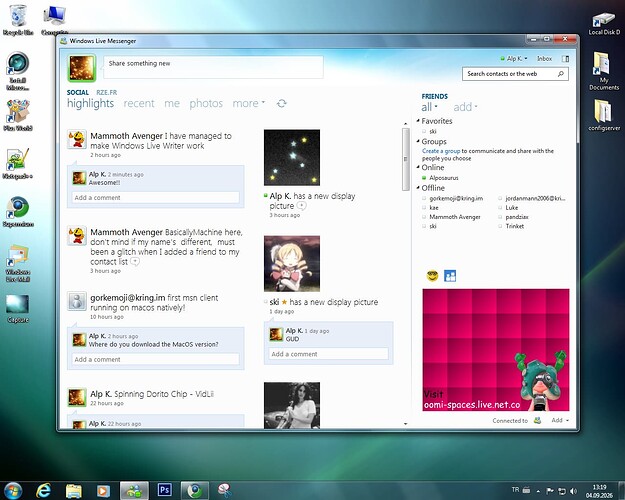The width and height of the screenshot is (625, 500).
Task: Open Alp K.'s new starry display picture
Action: tap(292, 157)
